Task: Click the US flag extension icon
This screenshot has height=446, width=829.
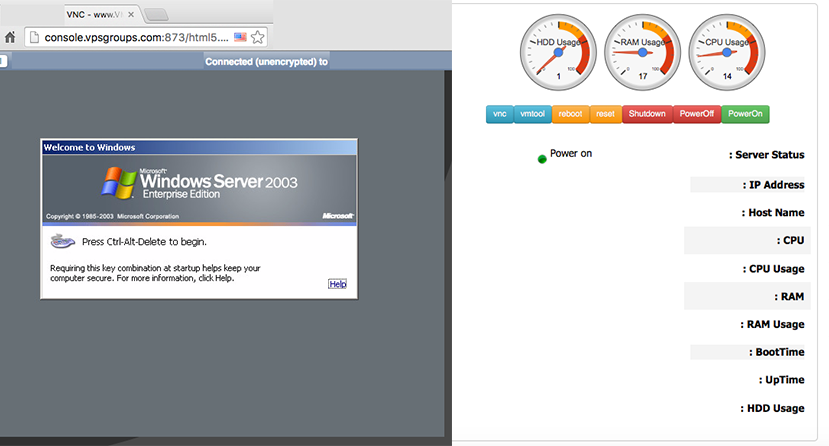Action: [x=240, y=37]
